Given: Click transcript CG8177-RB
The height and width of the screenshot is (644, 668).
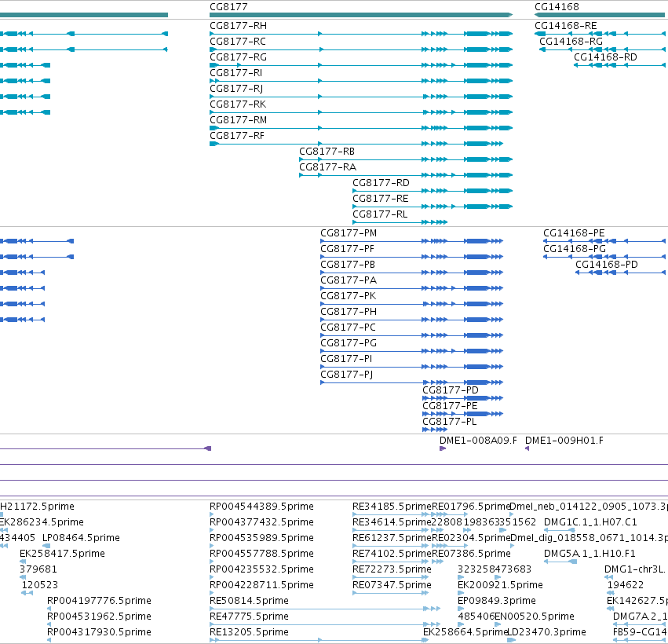Looking at the screenshot, I should (327, 152).
